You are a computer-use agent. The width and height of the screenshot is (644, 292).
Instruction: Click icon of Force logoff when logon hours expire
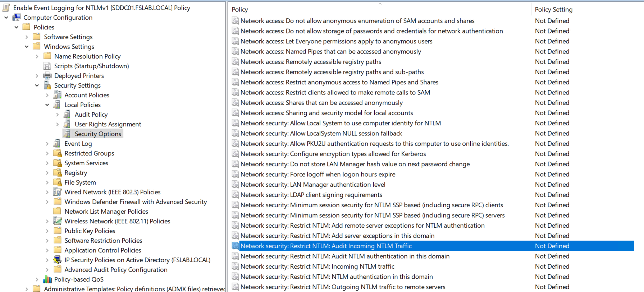[235, 174]
